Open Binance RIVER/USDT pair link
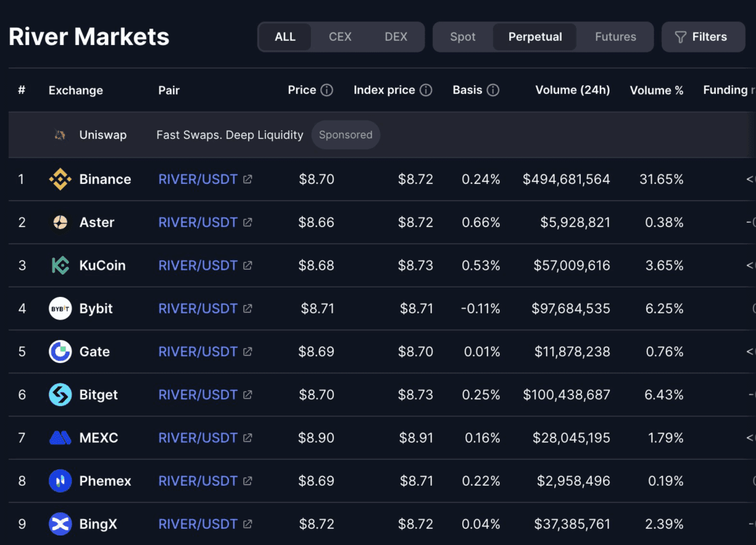Image resolution: width=756 pixels, height=545 pixels. pyautogui.click(x=198, y=179)
